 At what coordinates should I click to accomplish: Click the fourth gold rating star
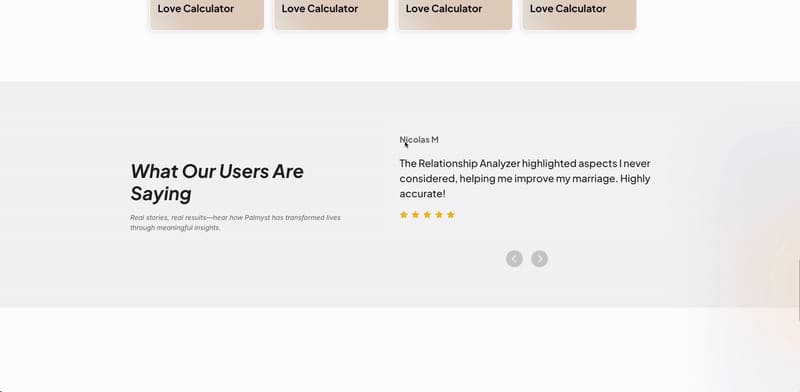click(439, 215)
